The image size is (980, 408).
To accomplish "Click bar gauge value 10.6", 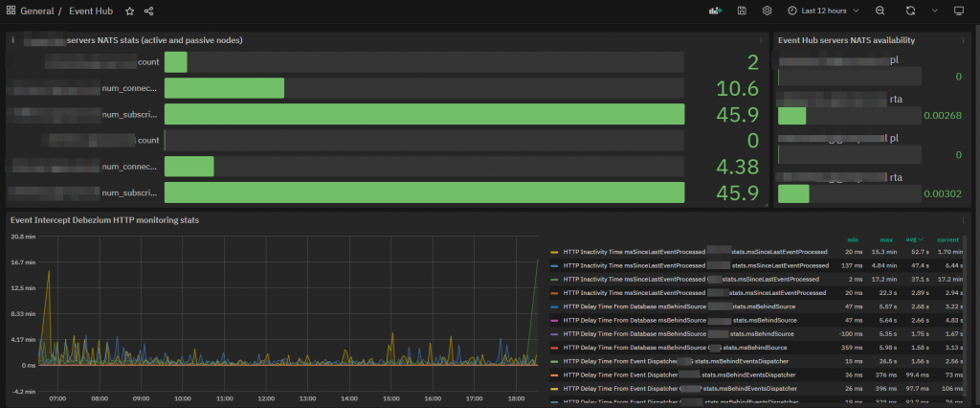I will point(738,88).
